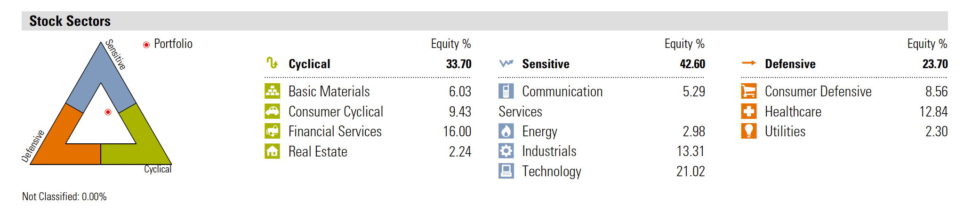Select the Cyclical super sector heading

click(309, 64)
